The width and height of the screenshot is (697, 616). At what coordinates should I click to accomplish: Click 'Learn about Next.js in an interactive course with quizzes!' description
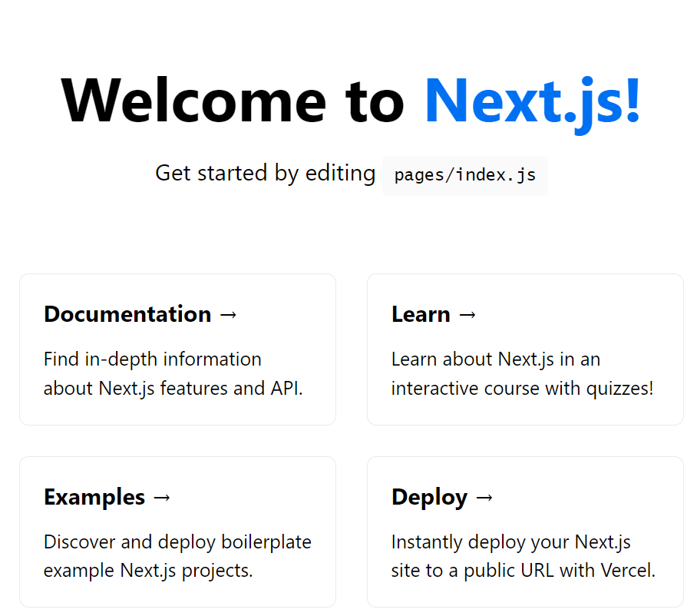pyautogui.click(x=522, y=373)
